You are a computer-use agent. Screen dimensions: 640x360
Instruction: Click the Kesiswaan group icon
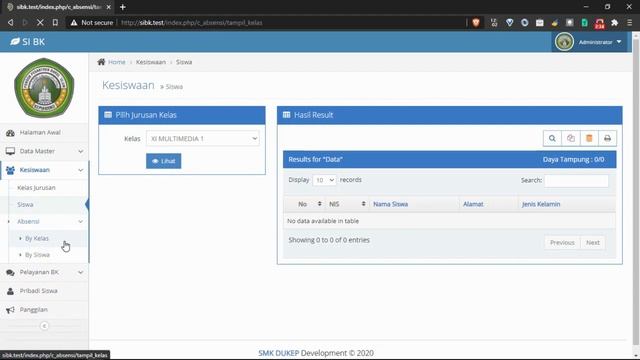click(10, 170)
